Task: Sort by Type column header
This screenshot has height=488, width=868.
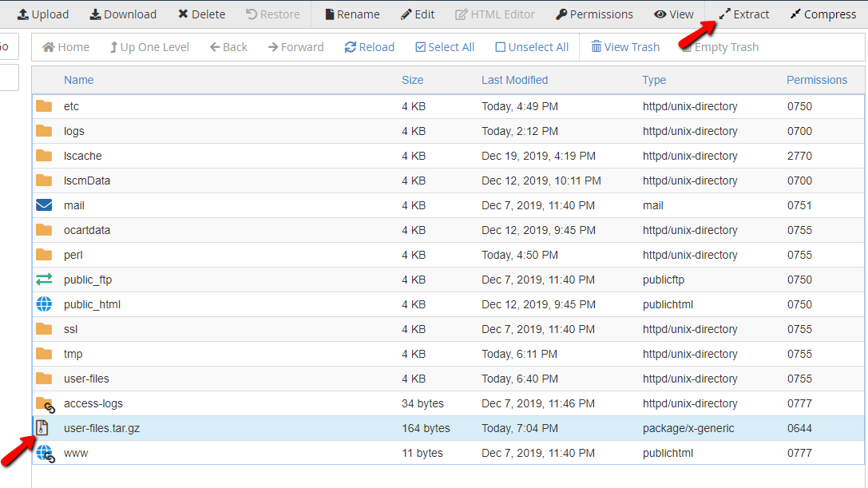Action: [x=654, y=80]
